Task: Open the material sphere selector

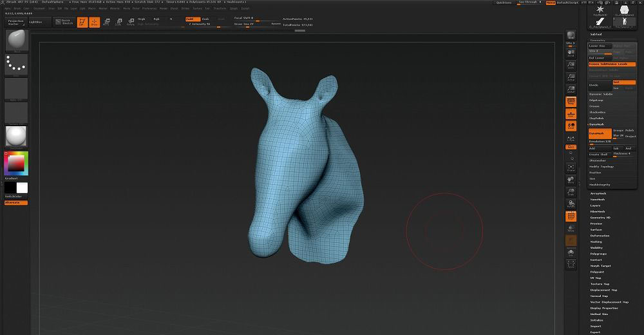Action: [17, 137]
